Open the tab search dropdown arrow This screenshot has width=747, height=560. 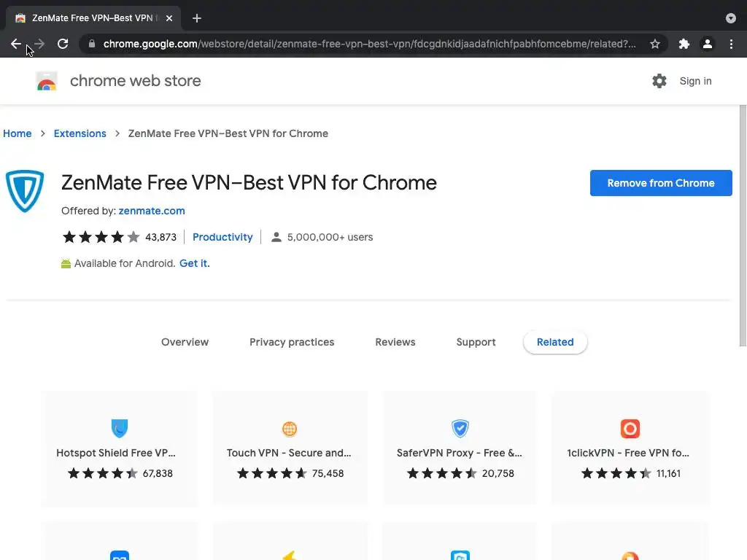point(731,18)
